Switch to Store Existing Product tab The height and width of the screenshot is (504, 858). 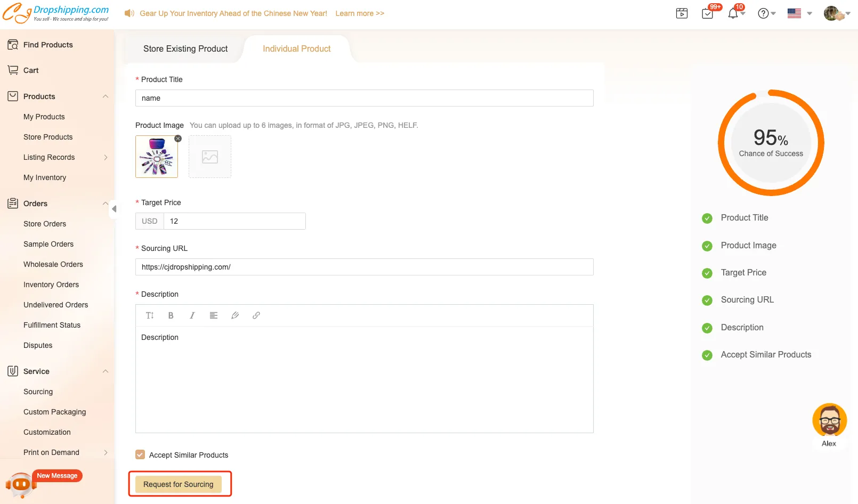pyautogui.click(x=185, y=49)
